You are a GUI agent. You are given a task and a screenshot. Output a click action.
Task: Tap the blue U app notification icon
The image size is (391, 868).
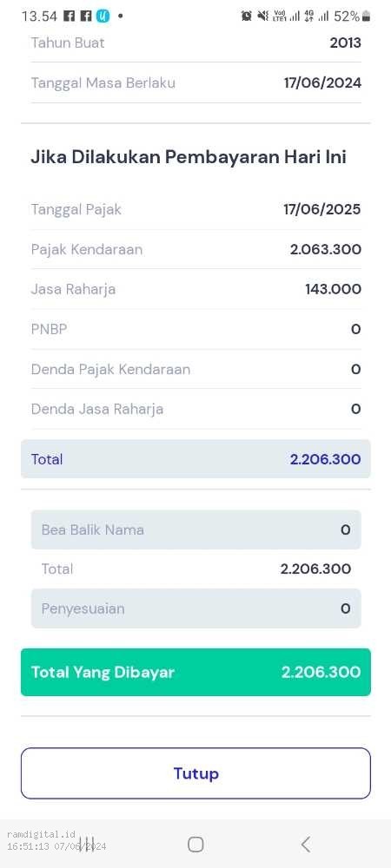click(x=103, y=16)
